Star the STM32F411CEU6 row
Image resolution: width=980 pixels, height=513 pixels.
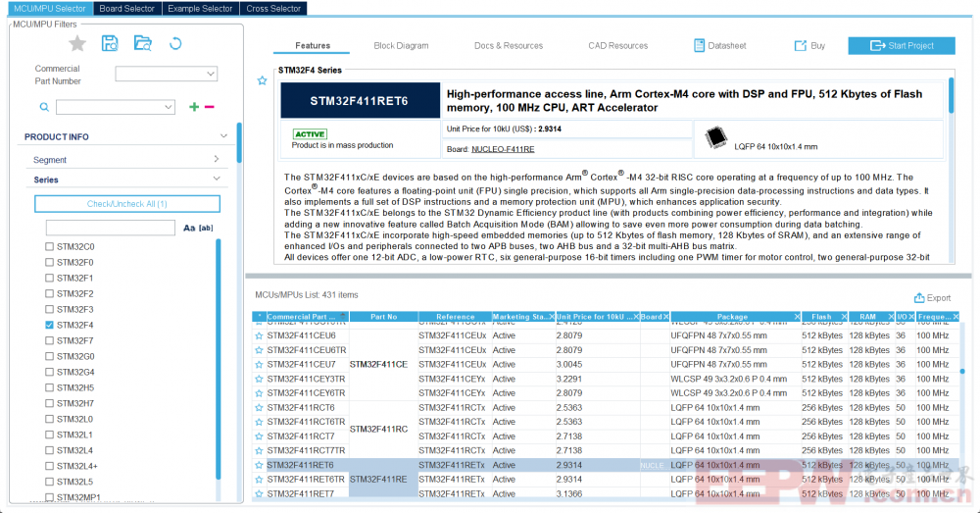point(259,336)
